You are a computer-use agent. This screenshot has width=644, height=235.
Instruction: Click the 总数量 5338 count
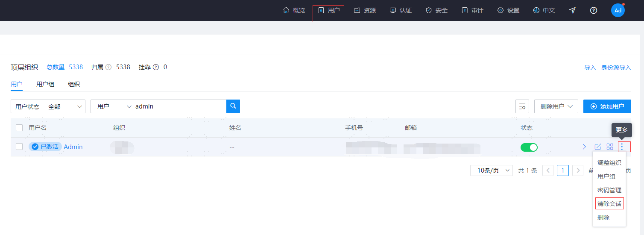pyautogui.click(x=64, y=67)
